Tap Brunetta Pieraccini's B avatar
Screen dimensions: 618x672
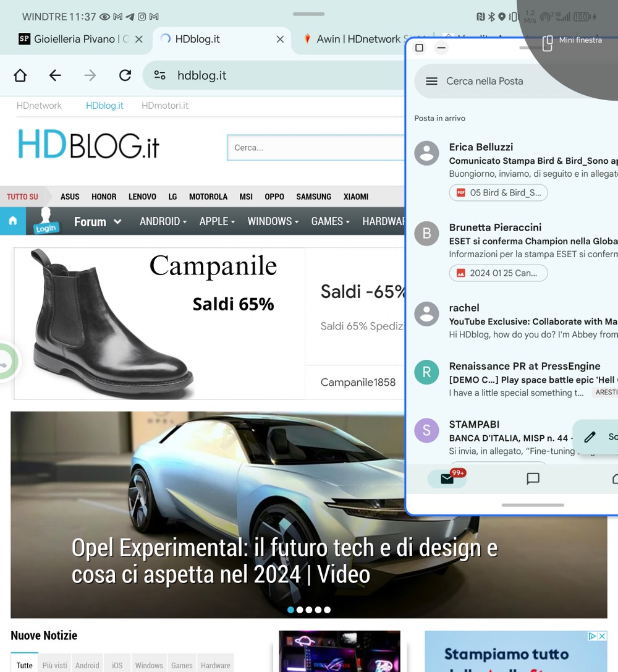[x=426, y=234]
